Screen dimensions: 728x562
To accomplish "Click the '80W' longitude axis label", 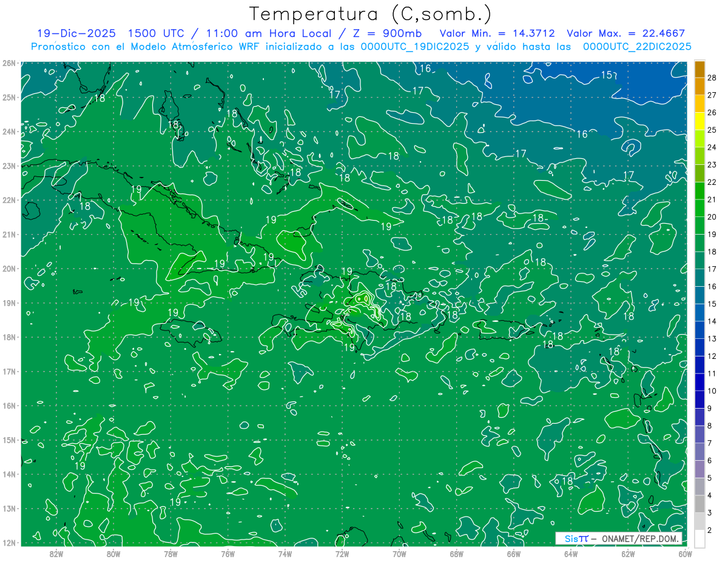I will (x=113, y=553).
